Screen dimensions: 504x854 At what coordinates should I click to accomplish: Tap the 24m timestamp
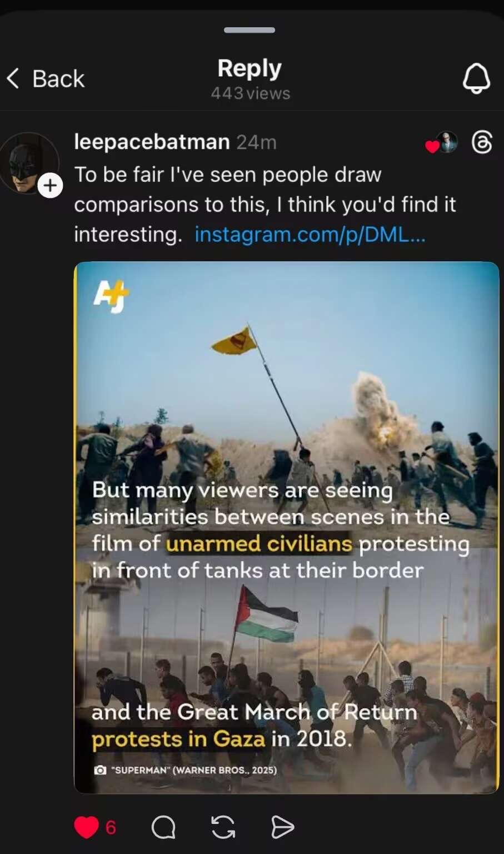pos(256,142)
